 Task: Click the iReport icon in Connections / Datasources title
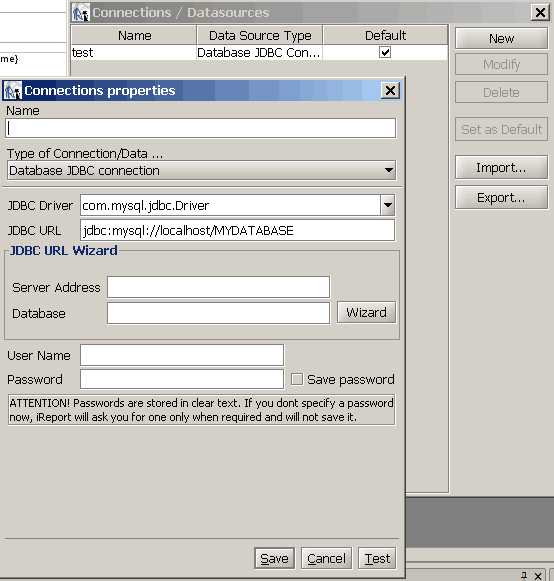tap(81, 12)
